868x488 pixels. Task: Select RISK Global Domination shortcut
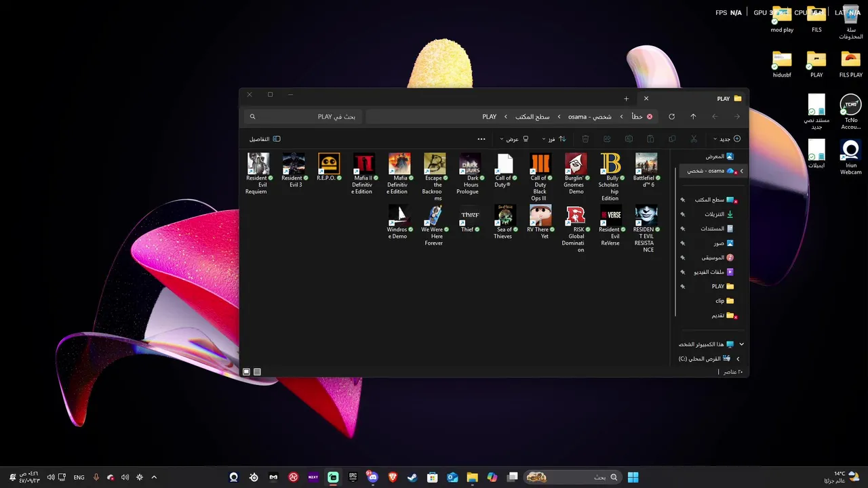[x=576, y=228]
